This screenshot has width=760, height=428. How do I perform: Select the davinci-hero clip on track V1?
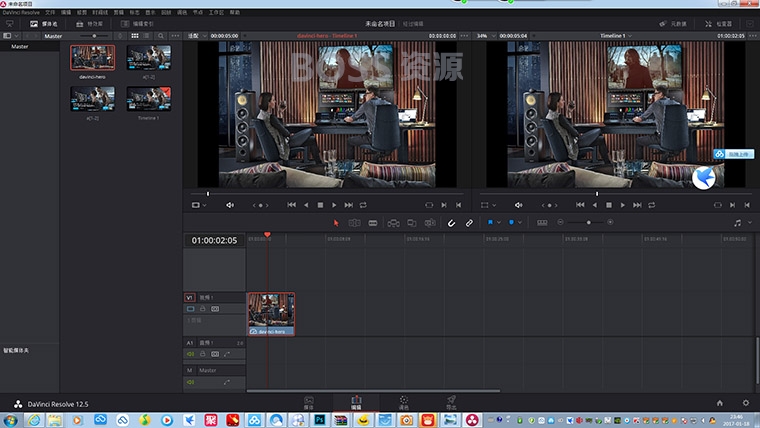(271, 314)
